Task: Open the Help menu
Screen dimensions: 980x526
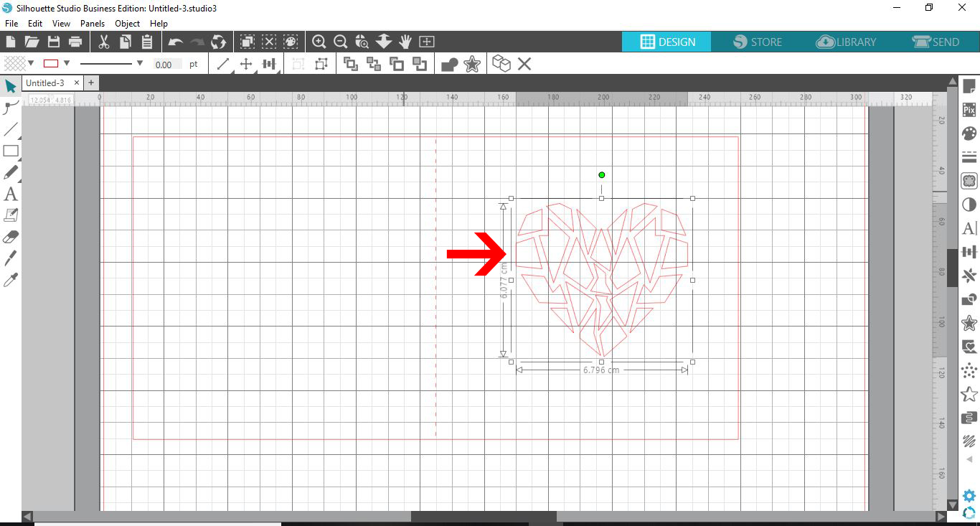Action: tap(159, 24)
